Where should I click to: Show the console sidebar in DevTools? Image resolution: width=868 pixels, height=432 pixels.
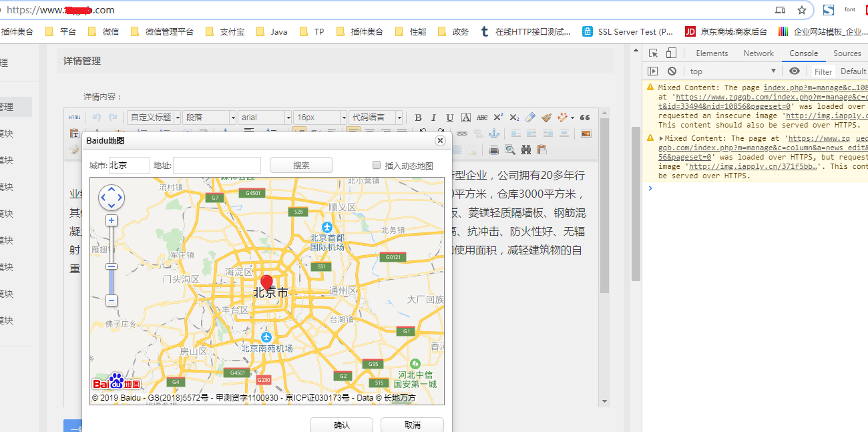[653, 71]
